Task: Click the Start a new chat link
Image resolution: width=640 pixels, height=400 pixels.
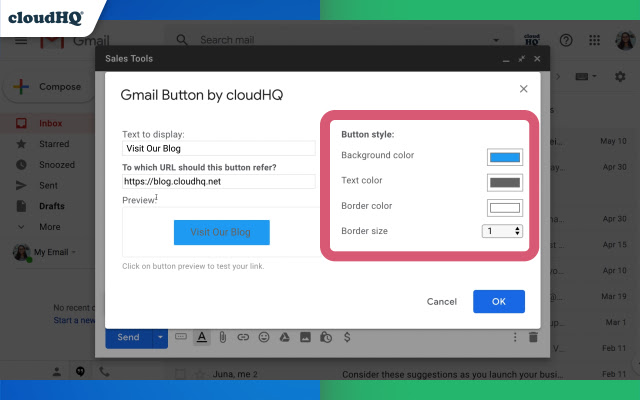Action: point(74,320)
